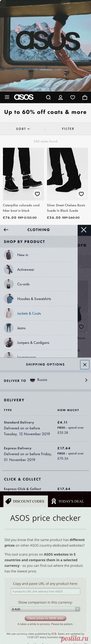This screenshot has height=644, width=91.
Task: Save Caterpillar colorado boot to wishlist
Action: click(37, 194)
